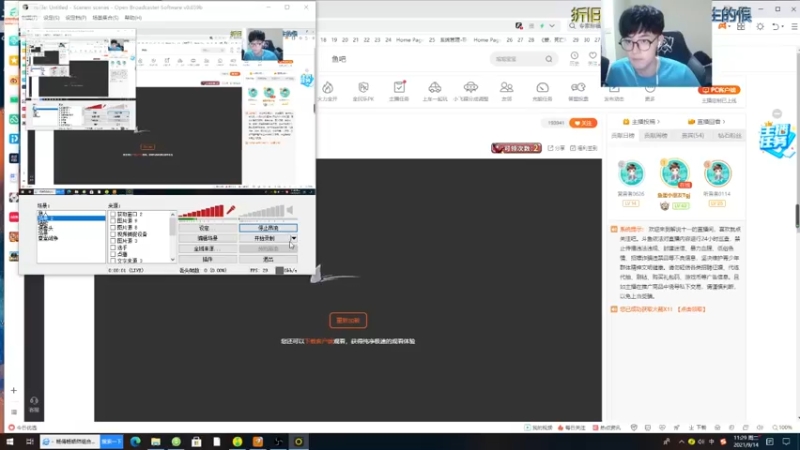
Task: Click the flame icon in streamer toolbar
Action: 328,87
